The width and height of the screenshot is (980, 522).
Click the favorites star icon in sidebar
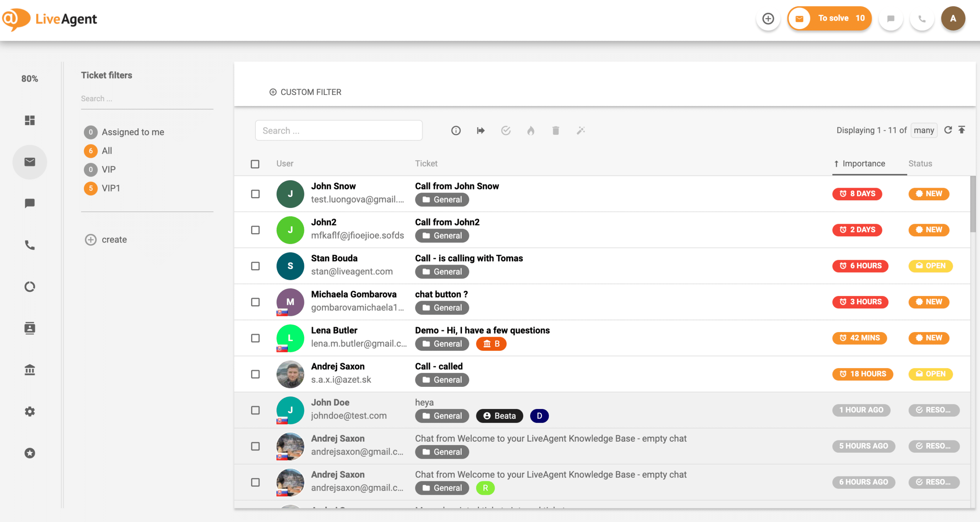coord(29,453)
